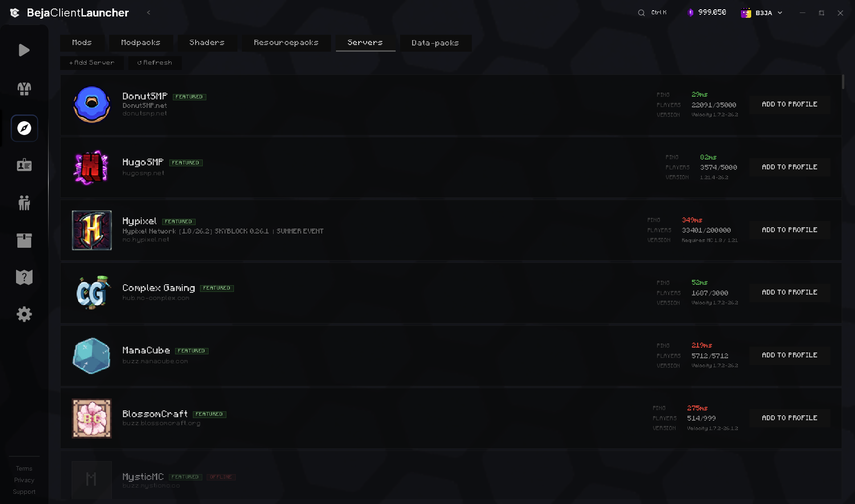
Task: Click the Ctrl K search shortcut field
Action: coord(659,12)
